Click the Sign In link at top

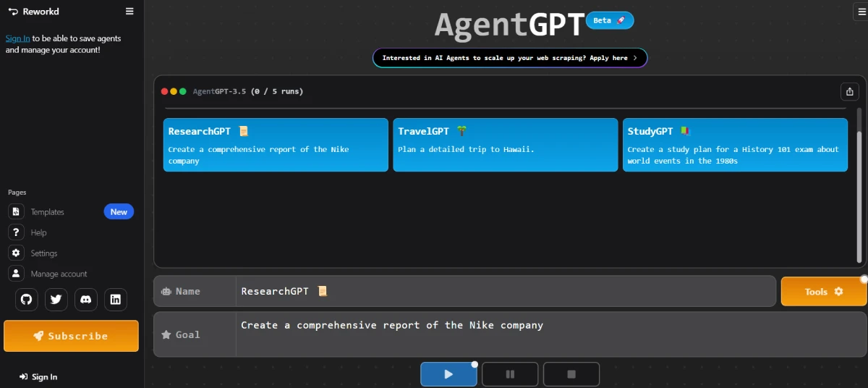(x=17, y=38)
